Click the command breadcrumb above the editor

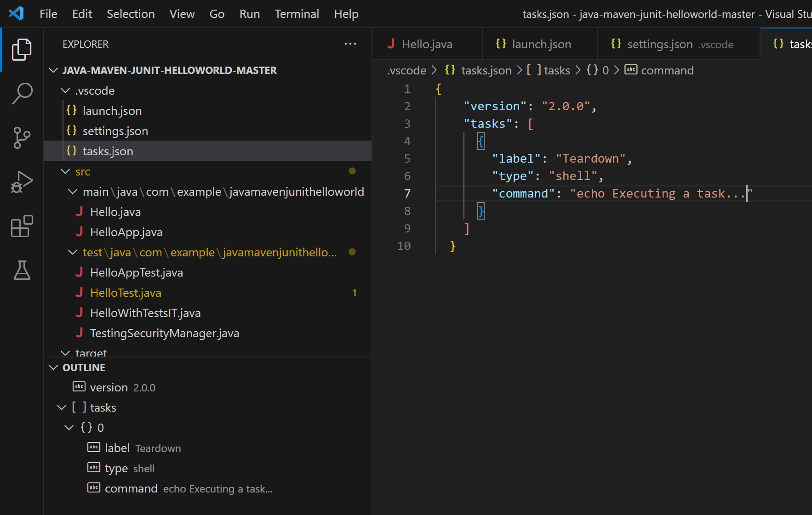[x=668, y=70]
